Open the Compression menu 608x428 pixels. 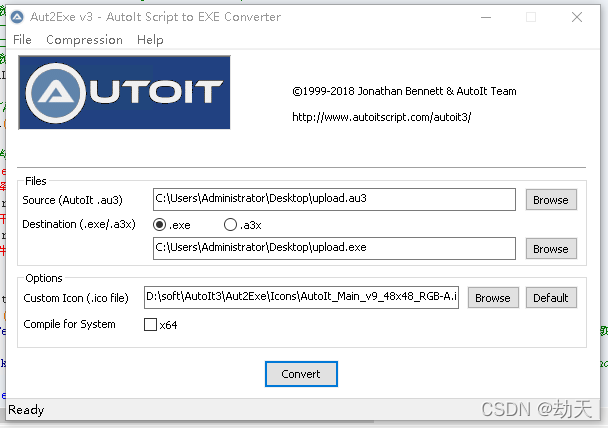(84, 40)
